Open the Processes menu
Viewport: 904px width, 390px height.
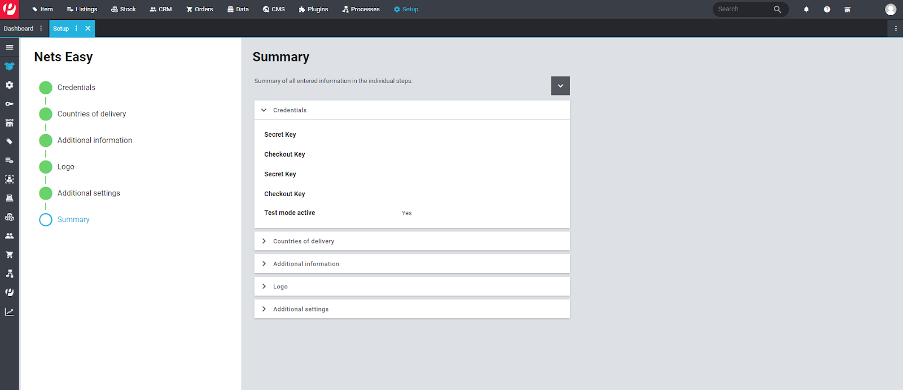point(361,9)
